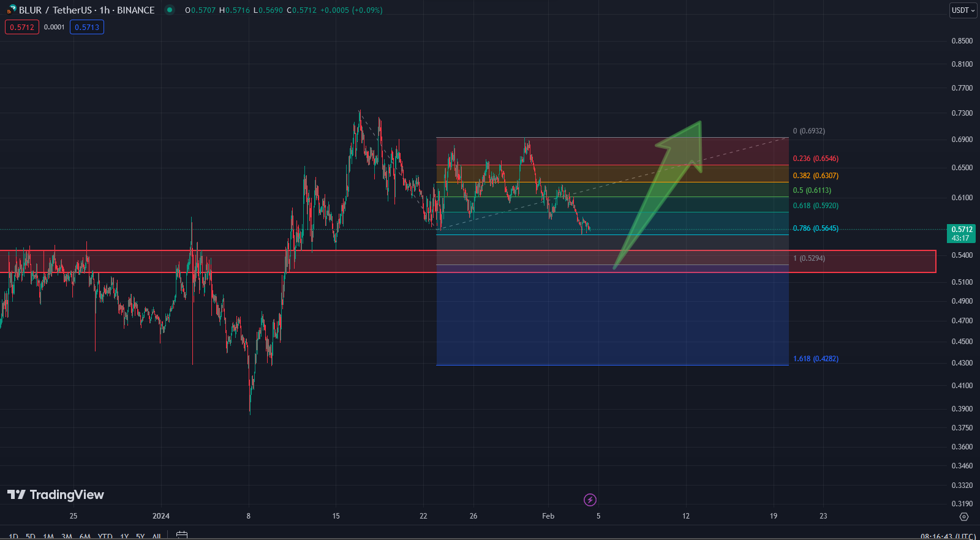This screenshot has width=980, height=540.
Task: Click the BLUR coin logo icon
Action: coord(11,10)
